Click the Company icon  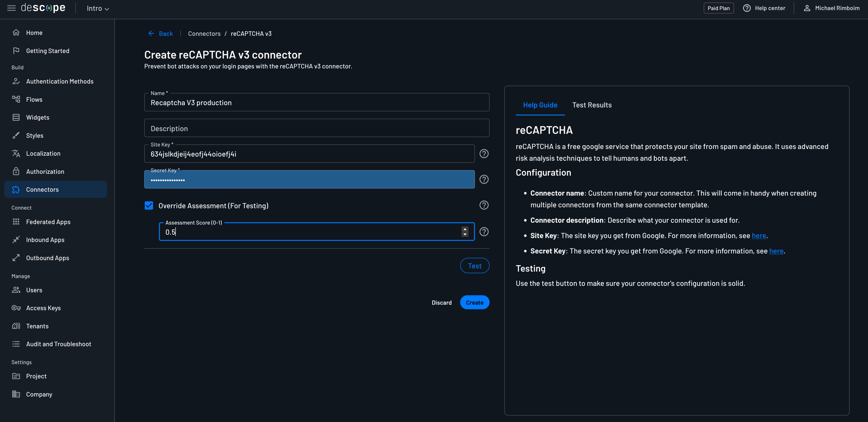point(16,394)
